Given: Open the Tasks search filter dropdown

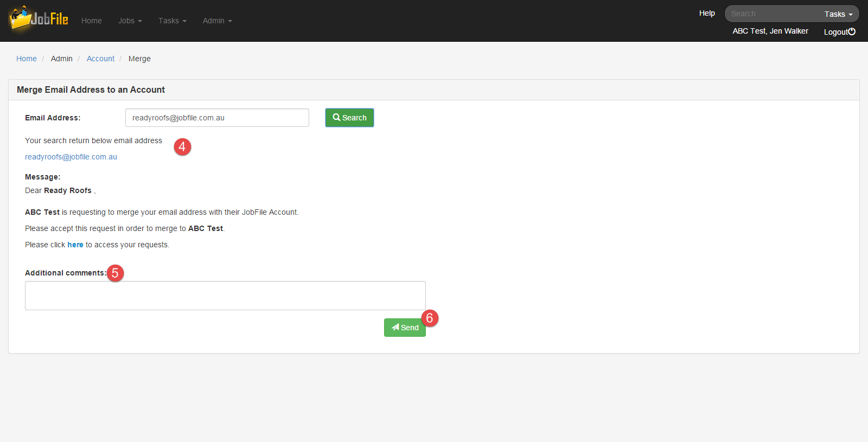Looking at the screenshot, I should point(839,14).
